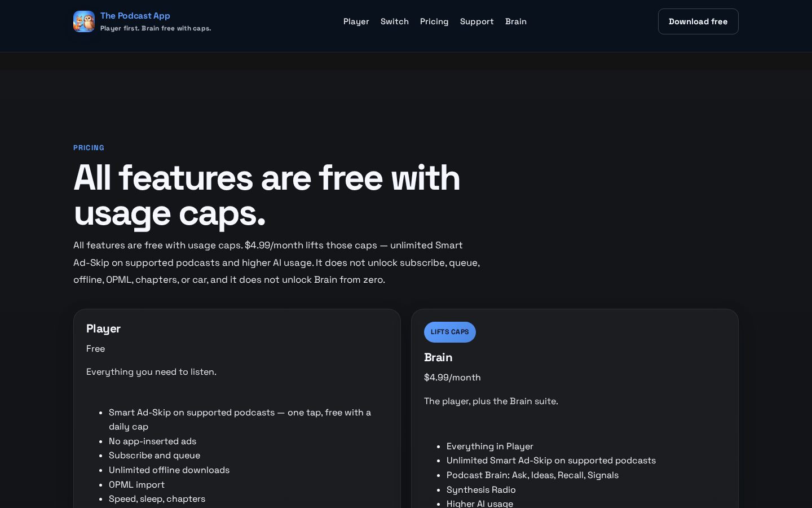This screenshot has height=508, width=812.
Task: Click the main pricing headline text
Action: point(267,195)
